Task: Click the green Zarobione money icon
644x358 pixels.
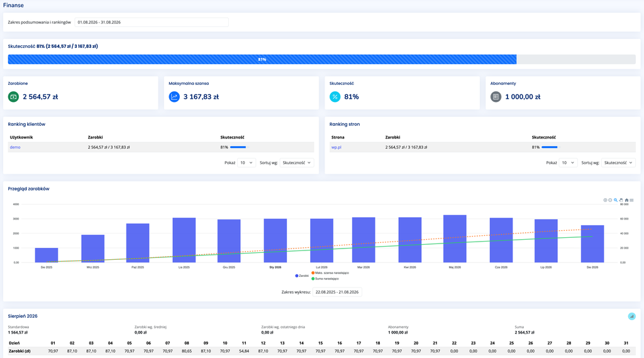Action: (13, 97)
